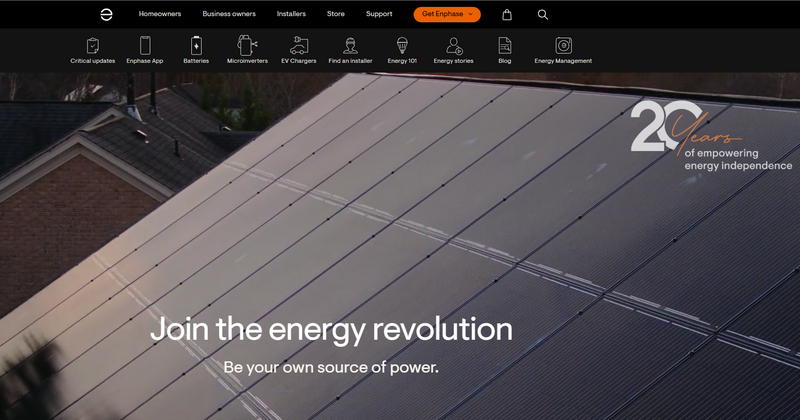
Task: Click the Enphase logo icon
Action: tap(106, 15)
